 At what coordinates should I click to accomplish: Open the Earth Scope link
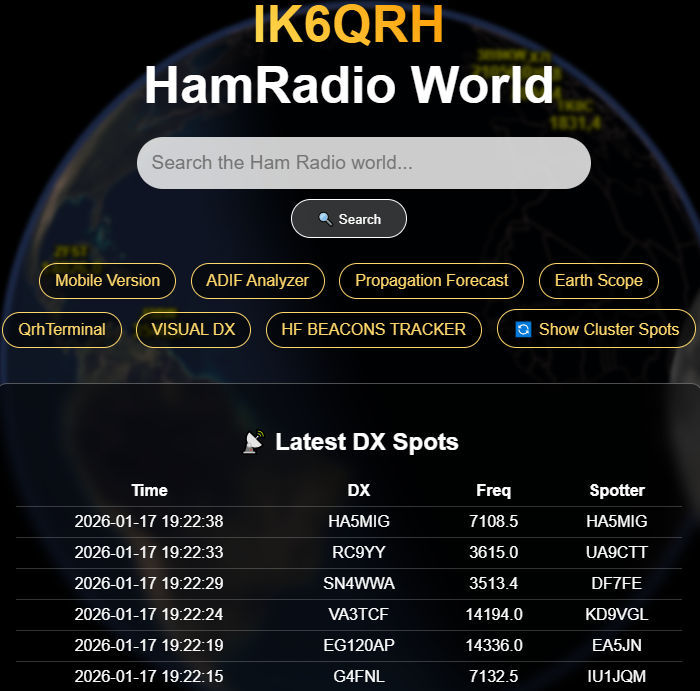[x=599, y=281]
